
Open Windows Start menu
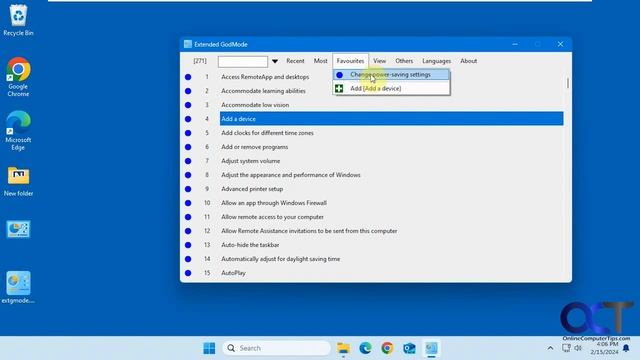pyautogui.click(x=209, y=348)
